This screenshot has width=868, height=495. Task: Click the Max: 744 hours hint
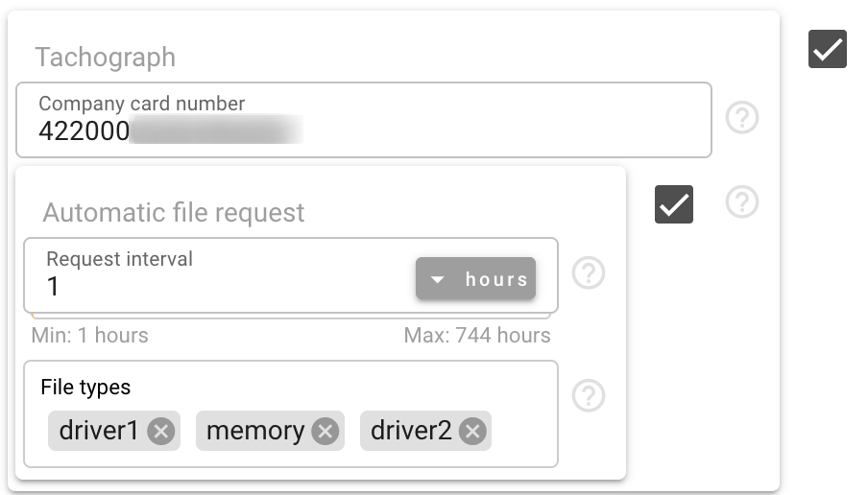[477, 335]
